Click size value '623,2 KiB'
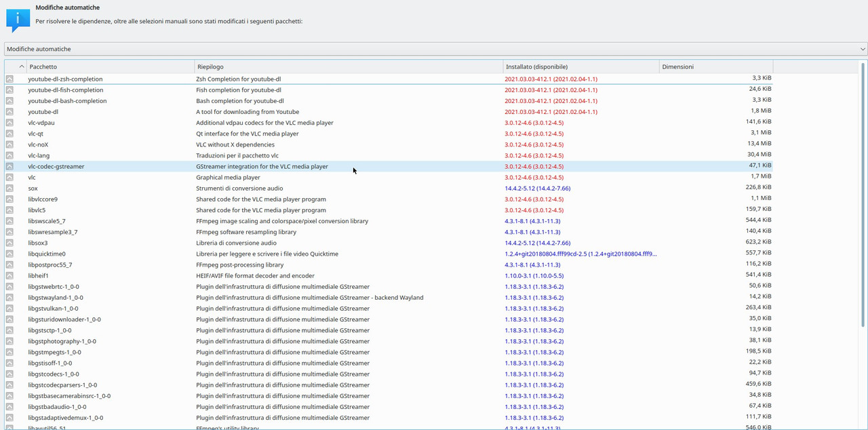868x430 pixels. click(x=758, y=242)
